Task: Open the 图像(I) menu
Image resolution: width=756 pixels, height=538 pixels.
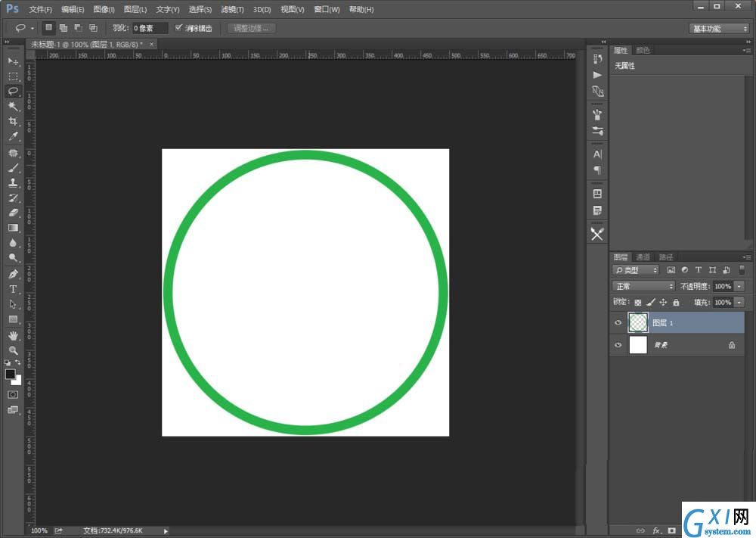Action: [x=104, y=9]
